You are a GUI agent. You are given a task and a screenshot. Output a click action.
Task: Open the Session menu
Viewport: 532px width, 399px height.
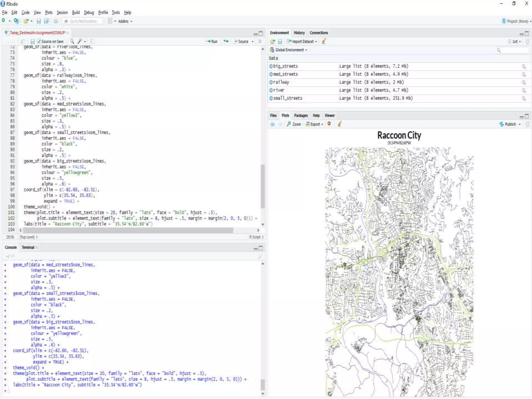[x=62, y=12]
